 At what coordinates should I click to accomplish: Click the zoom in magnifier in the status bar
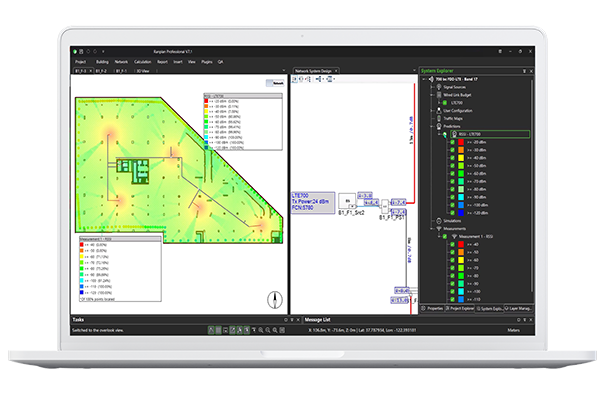coord(261,330)
